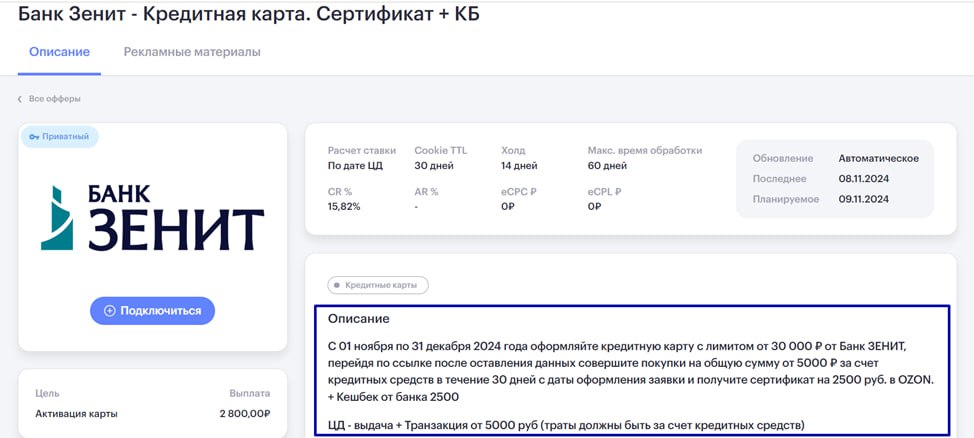This screenshot has width=974, height=438.
Task: Switch to the Описание tab
Action: [60, 52]
